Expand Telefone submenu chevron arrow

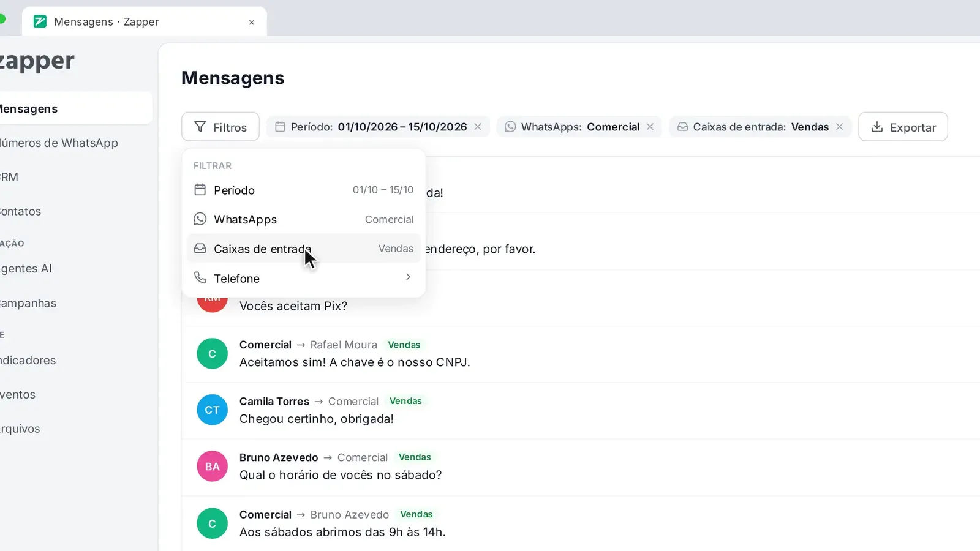408,277
